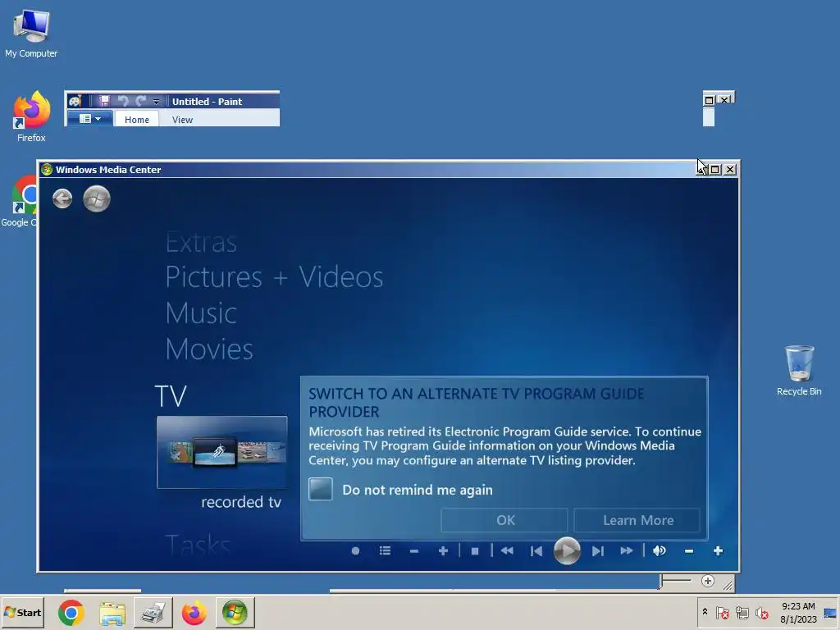Go back in Windows Media Center

tap(62, 199)
